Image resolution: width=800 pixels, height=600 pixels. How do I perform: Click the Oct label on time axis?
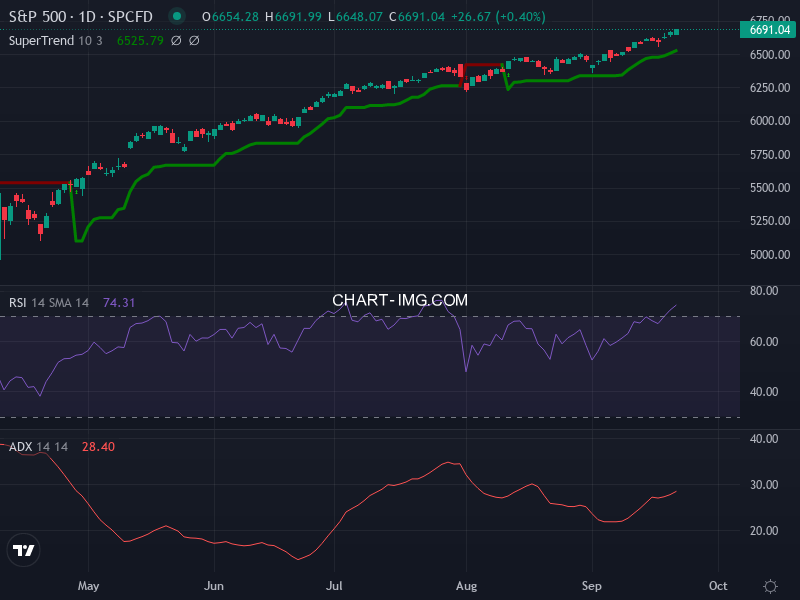pyautogui.click(x=717, y=585)
